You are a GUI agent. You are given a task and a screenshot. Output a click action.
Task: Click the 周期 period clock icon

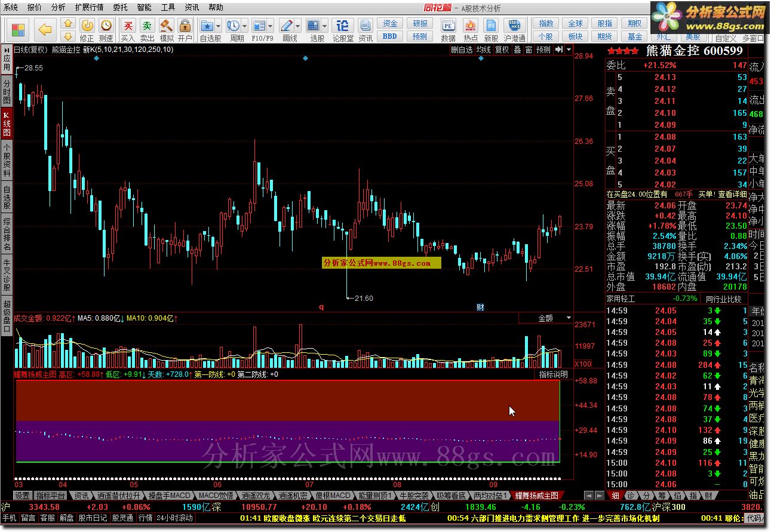click(x=234, y=26)
